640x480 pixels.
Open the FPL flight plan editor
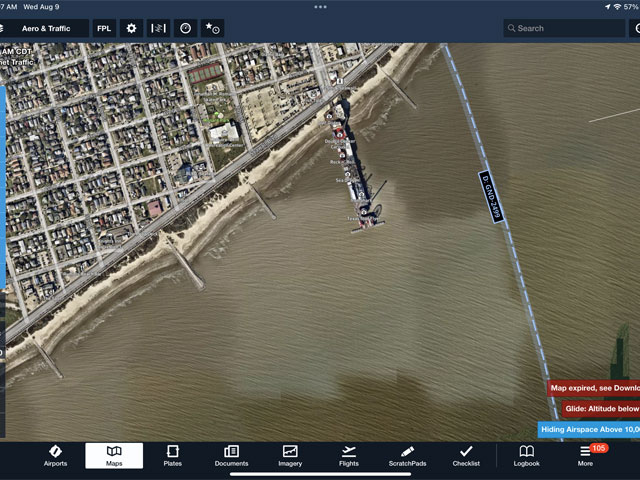[104, 29]
